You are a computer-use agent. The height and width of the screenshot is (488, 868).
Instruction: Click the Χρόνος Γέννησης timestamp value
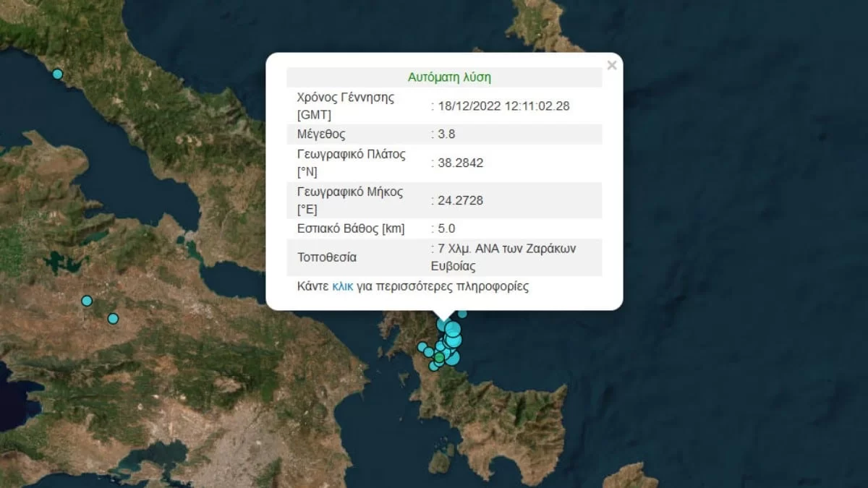click(502, 106)
